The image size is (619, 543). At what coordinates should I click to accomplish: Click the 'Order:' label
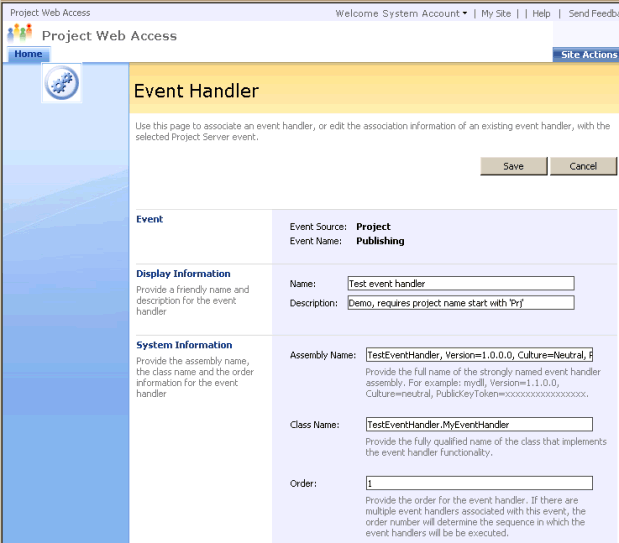(x=303, y=483)
